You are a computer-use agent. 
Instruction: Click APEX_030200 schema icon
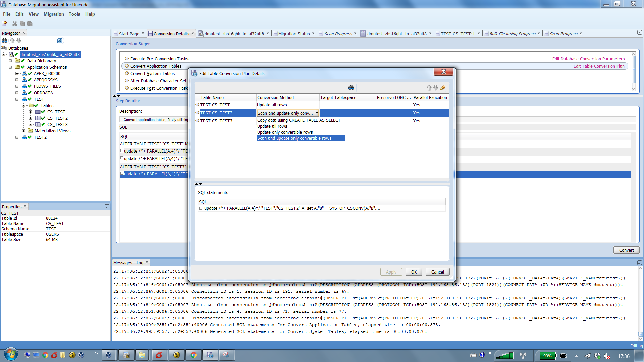click(24, 73)
